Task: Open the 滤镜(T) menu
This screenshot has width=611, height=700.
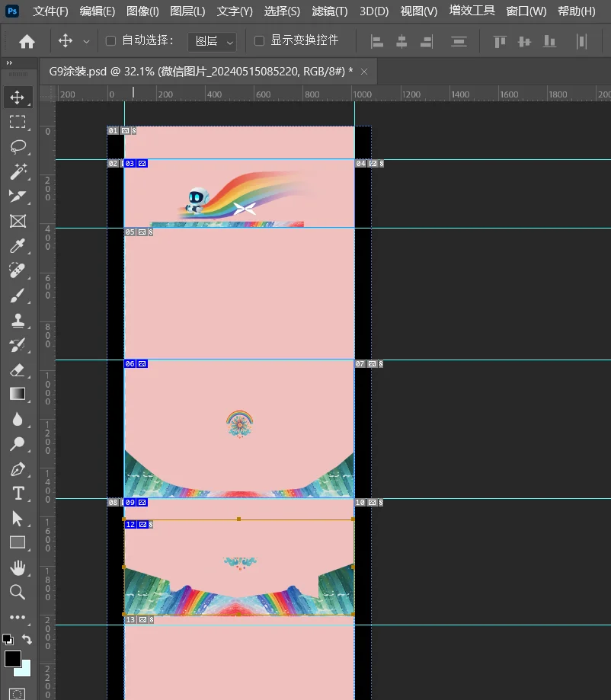Action: pyautogui.click(x=330, y=11)
